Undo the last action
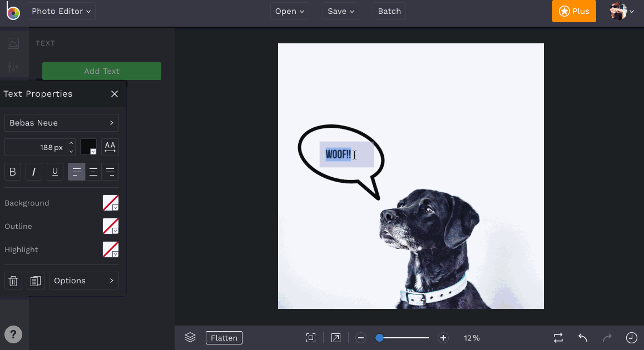This screenshot has width=644, height=350. (583, 338)
